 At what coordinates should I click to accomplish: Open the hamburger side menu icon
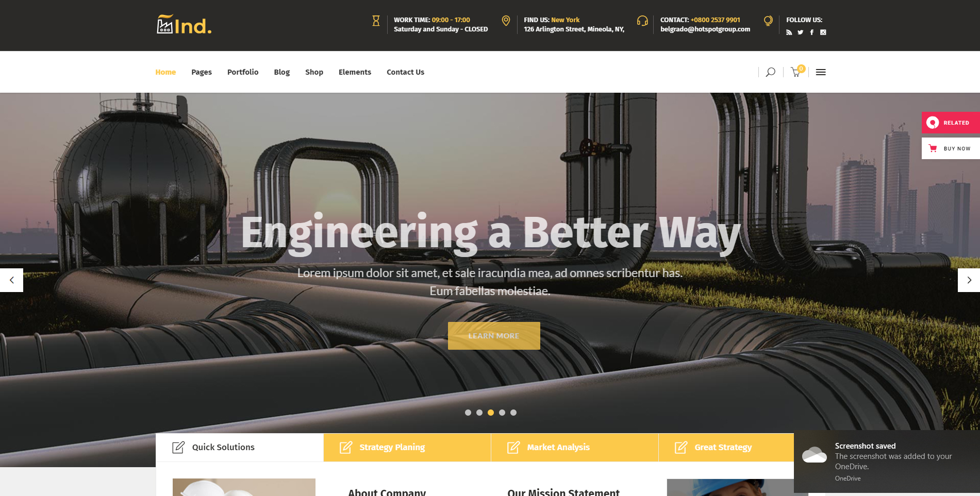point(821,72)
